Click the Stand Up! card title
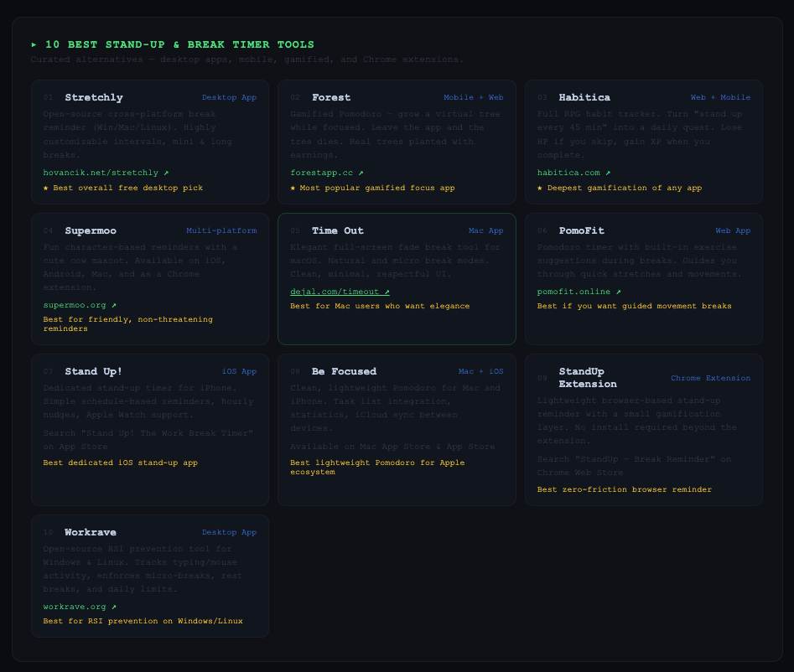 coord(94,371)
